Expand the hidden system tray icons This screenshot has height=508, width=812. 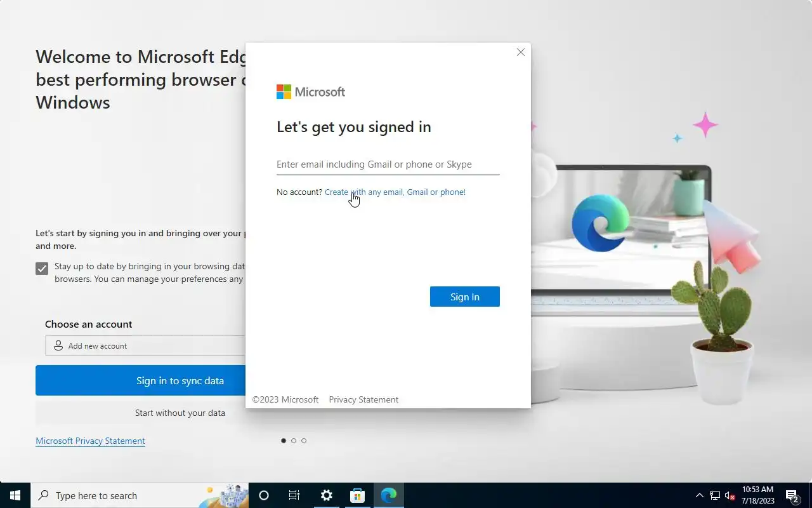tap(700, 495)
